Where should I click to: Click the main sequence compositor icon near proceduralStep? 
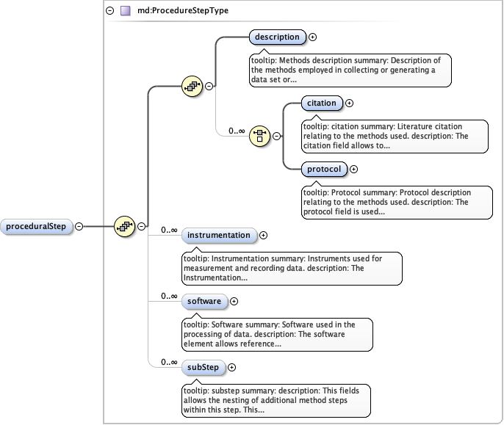tap(124, 226)
